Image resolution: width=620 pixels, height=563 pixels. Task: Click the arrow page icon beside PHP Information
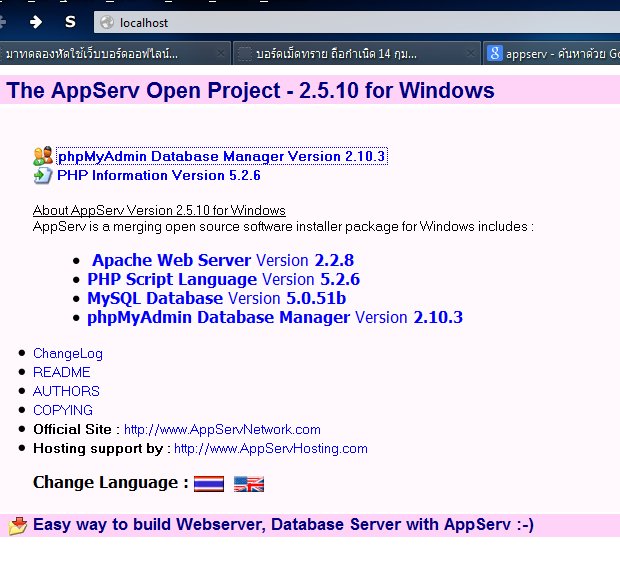pos(43,175)
